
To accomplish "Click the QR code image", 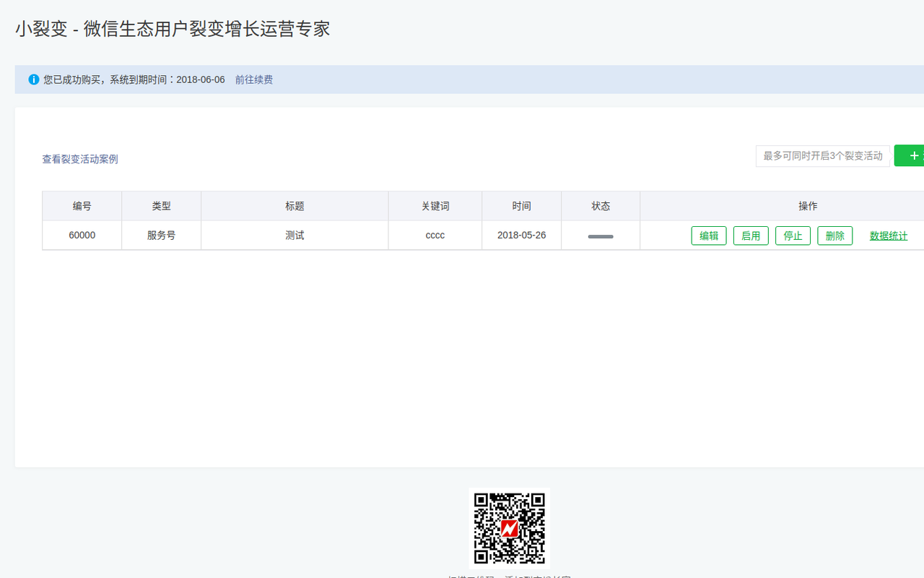I will [x=510, y=528].
